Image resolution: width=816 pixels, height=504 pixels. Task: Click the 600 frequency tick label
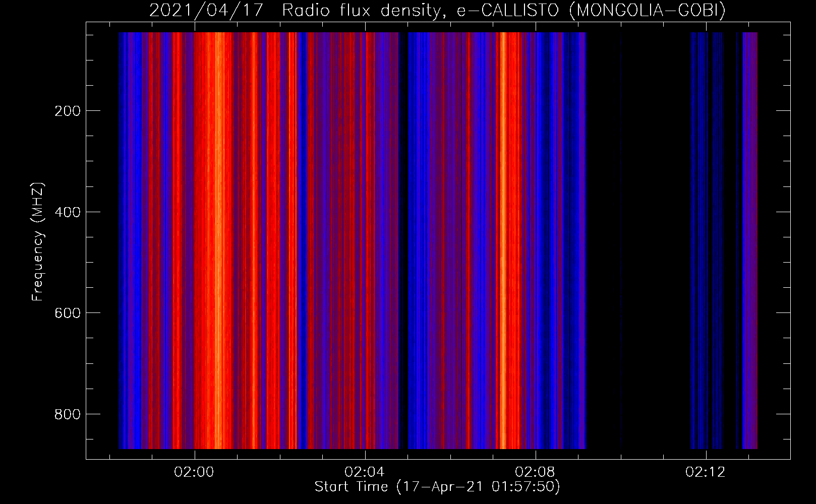pos(68,313)
